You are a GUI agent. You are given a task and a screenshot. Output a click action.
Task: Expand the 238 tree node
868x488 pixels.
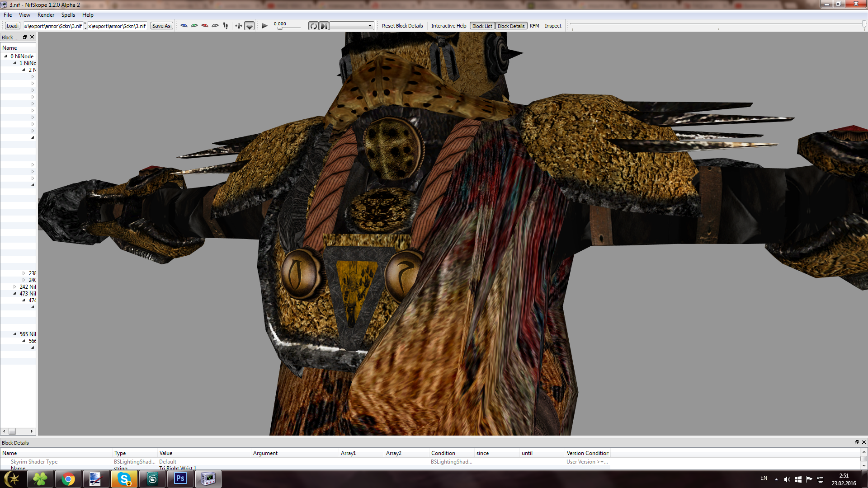click(24, 273)
